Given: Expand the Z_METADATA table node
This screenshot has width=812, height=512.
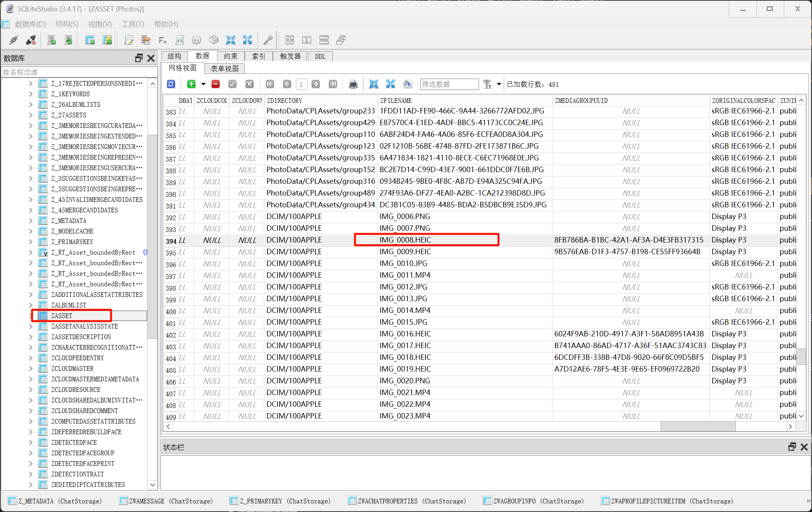Looking at the screenshot, I should point(31,221).
